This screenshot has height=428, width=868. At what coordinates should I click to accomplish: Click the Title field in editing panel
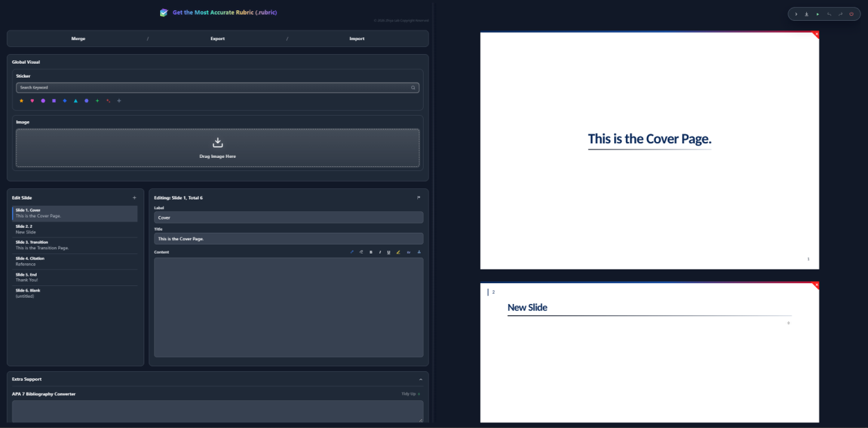pos(288,239)
